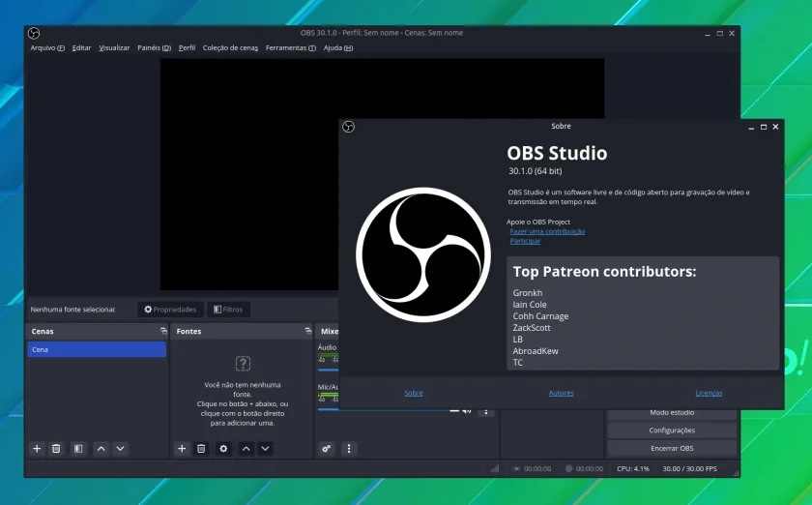Click Gronkh in contributors list
Viewport: 812px width, 505px height.
coord(528,293)
